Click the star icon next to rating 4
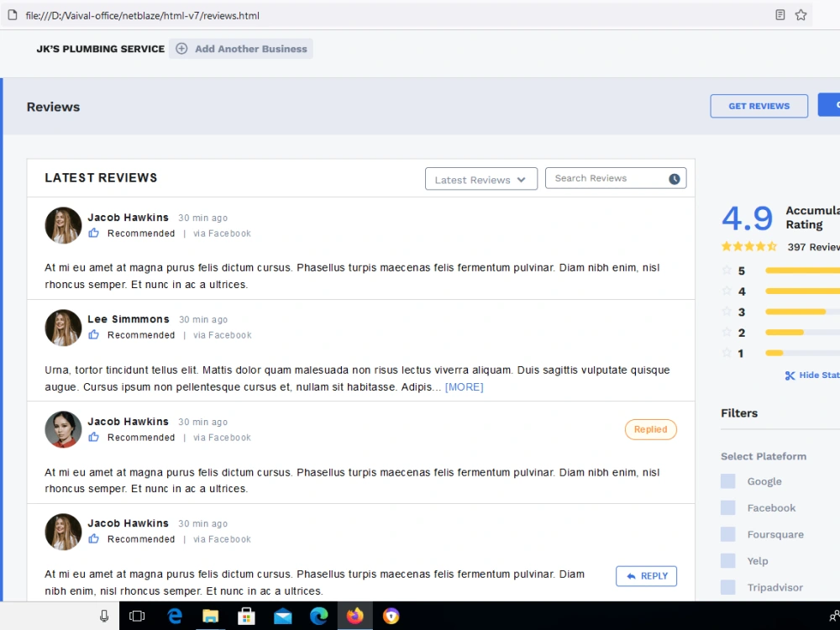This screenshot has width=840, height=630. tap(727, 291)
